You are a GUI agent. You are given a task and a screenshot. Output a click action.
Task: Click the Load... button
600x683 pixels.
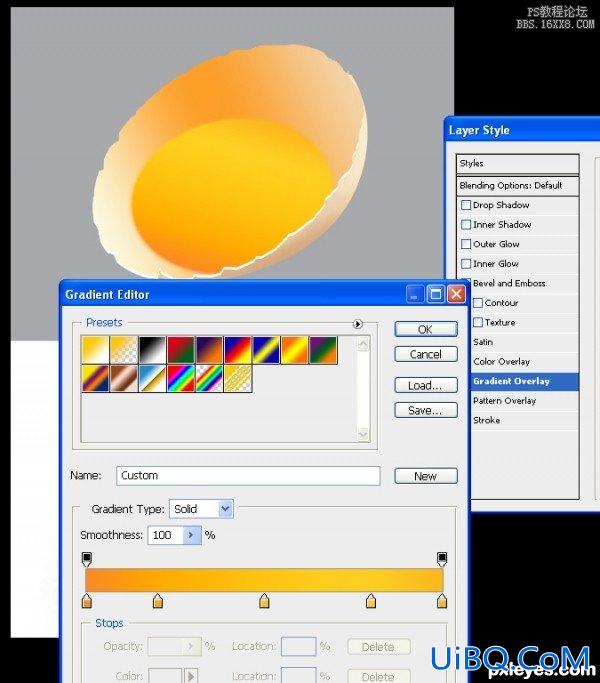[x=426, y=385]
